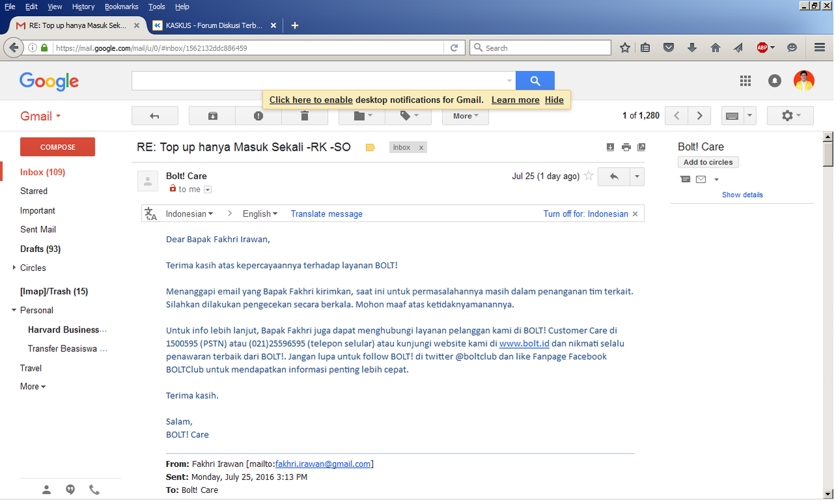
Task: Open the Harvard Business label
Action: click(67, 330)
